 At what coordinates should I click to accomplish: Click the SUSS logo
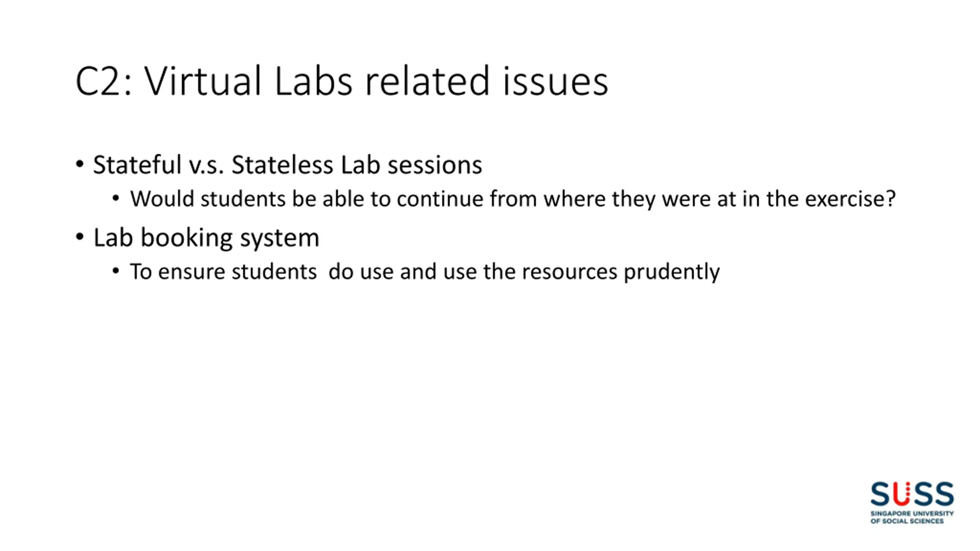[x=912, y=502]
